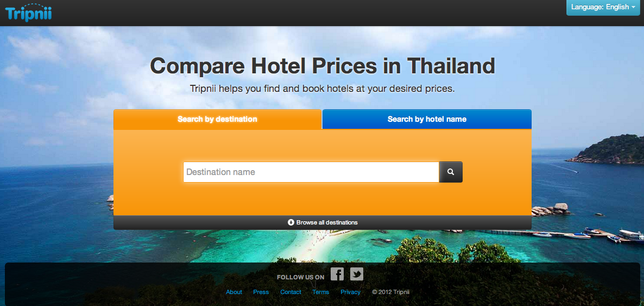Click the FOLLOW US ON label
This screenshot has width=644, height=306.
[x=301, y=277]
